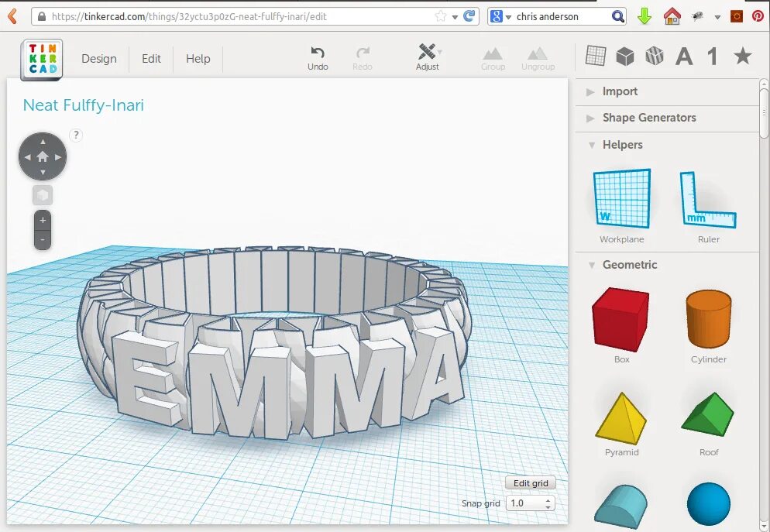The width and height of the screenshot is (770, 532).
Task: Select the teal Round Roof shape
Action: click(x=621, y=506)
